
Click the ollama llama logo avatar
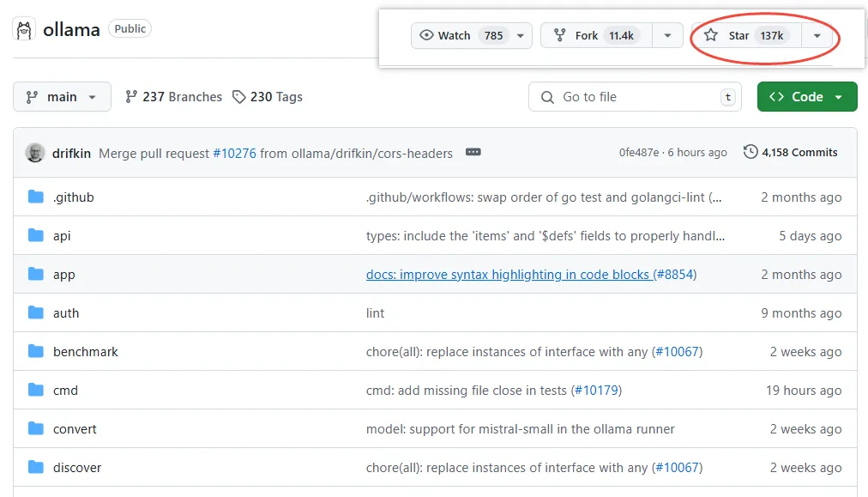[x=24, y=29]
